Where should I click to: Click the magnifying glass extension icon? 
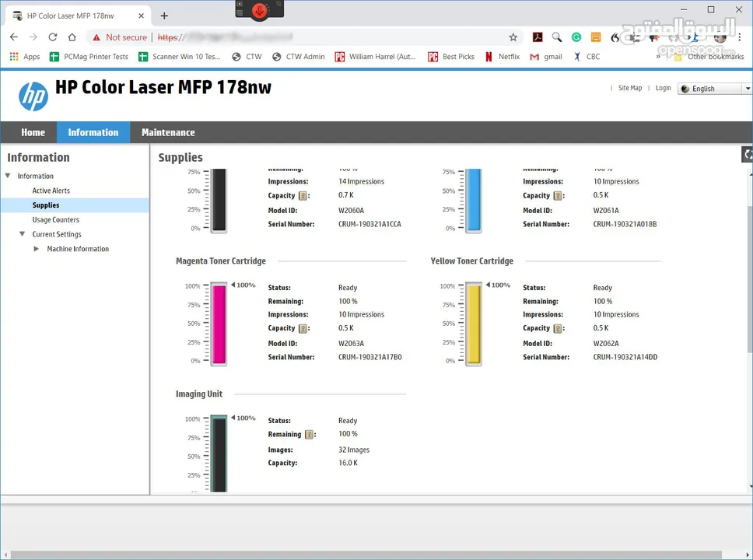[557, 37]
